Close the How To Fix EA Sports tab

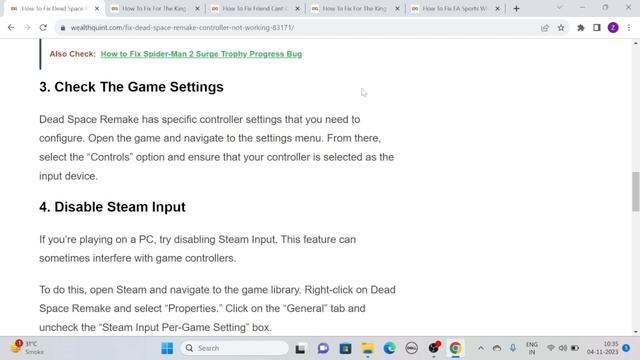point(498,9)
